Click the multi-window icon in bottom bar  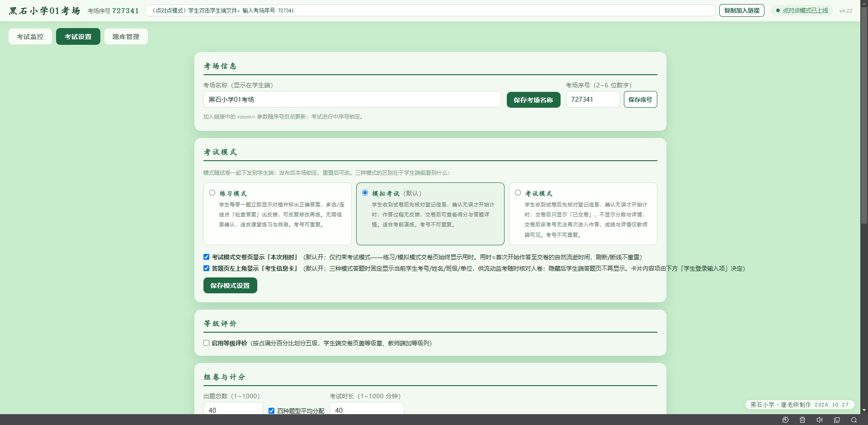tap(837, 420)
